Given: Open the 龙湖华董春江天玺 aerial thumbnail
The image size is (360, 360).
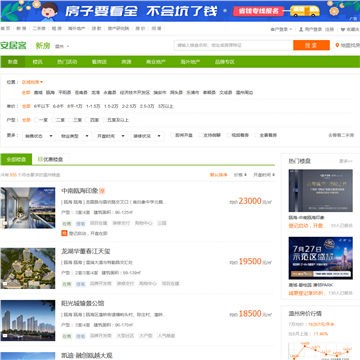Looking at the screenshot, I should (x=28, y=268).
